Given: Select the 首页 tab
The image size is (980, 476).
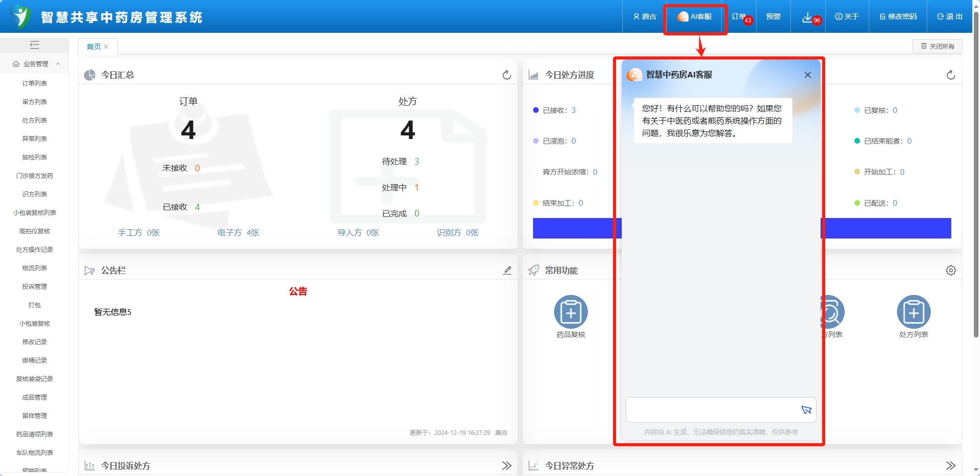Looking at the screenshot, I should 94,47.
